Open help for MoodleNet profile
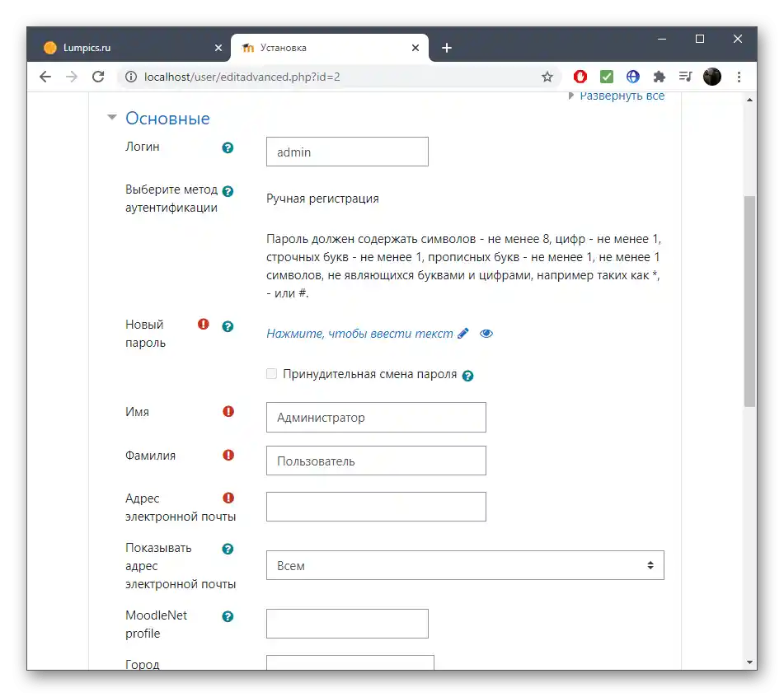This screenshot has height=697, width=784. coord(228,616)
